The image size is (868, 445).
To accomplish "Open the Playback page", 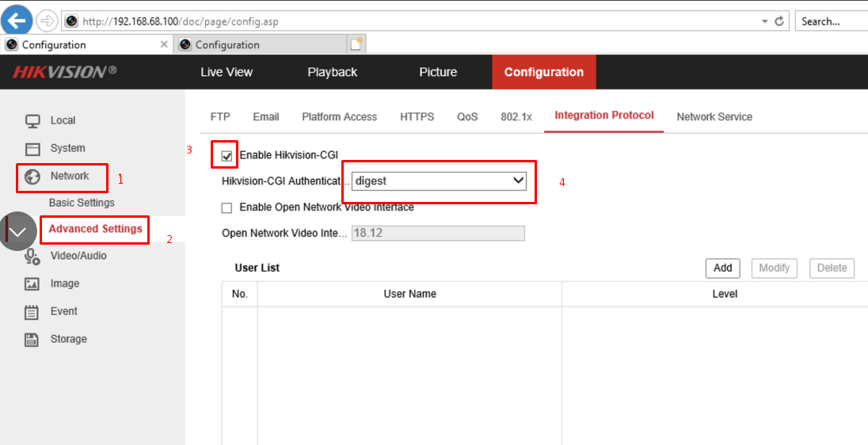I will click(x=332, y=72).
